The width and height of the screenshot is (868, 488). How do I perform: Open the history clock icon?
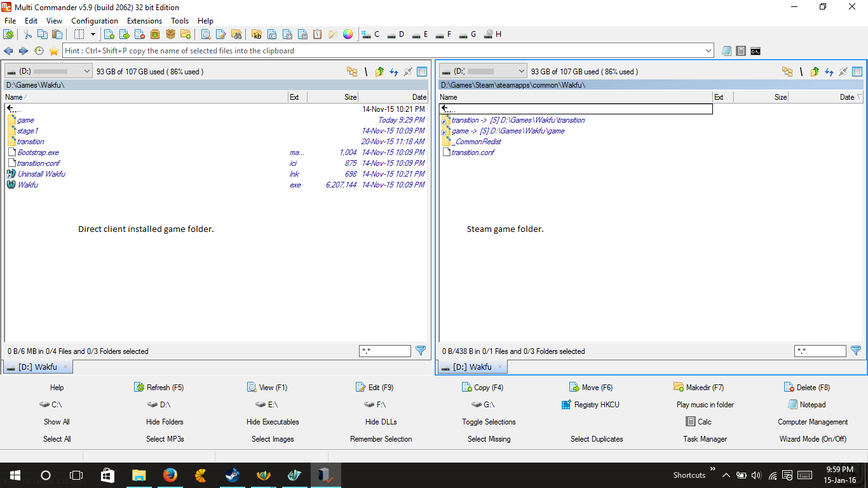coord(39,51)
